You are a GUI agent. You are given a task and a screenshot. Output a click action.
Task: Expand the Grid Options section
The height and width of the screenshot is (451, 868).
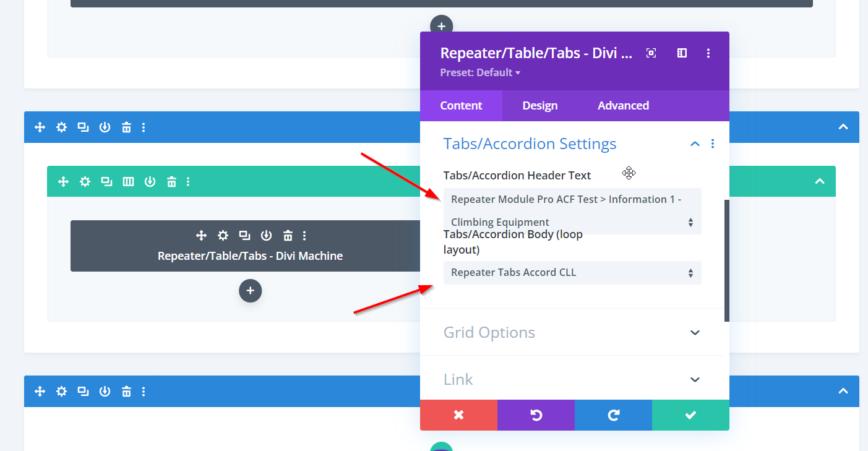click(x=695, y=333)
